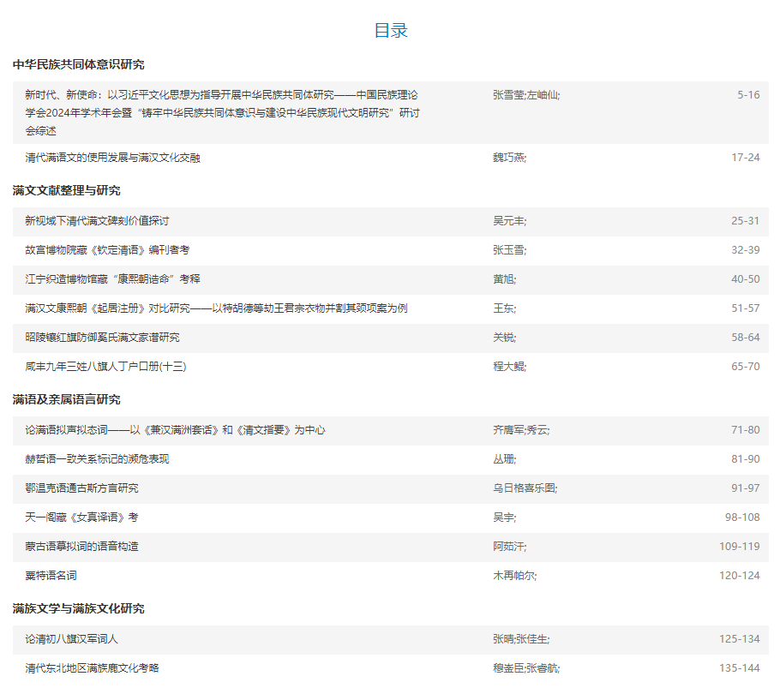Click page range 51-57 for 王东's article
The image size is (780, 700).
[745, 308]
